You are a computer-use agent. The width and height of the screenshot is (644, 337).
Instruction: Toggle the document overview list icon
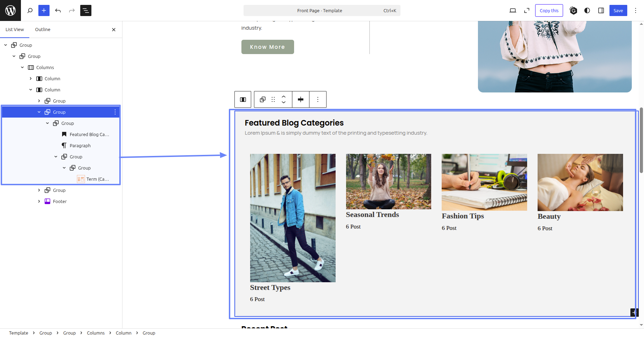pyautogui.click(x=86, y=10)
